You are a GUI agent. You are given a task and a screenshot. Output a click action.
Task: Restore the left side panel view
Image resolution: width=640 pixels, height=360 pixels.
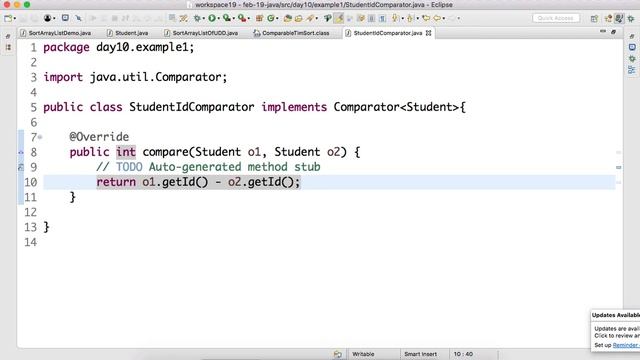[x=8, y=36]
